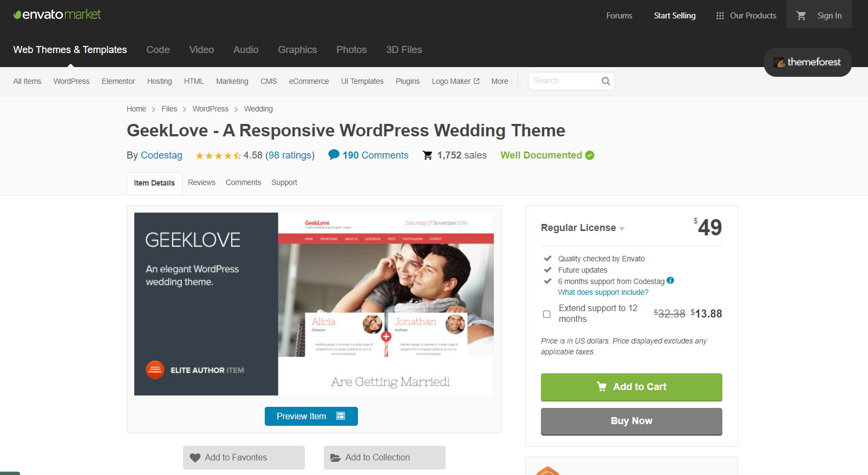Open WordPress category in subnav
868x475 pixels.
[x=71, y=81]
